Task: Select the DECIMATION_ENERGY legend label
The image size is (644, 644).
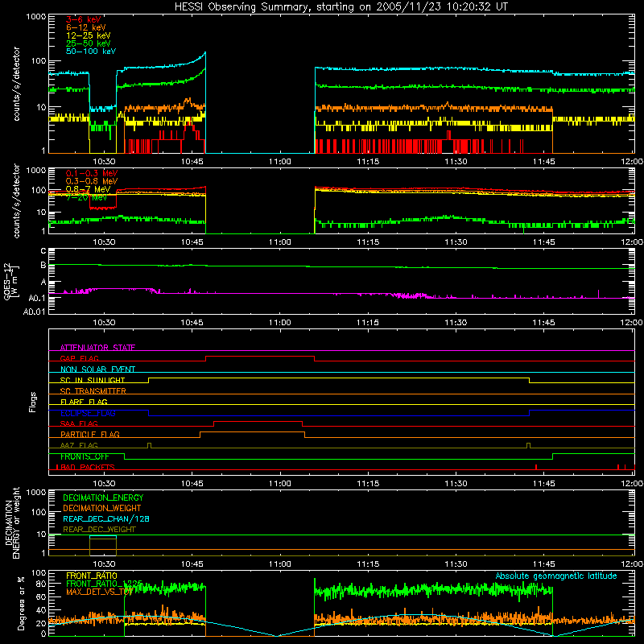Action: click(103, 497)
